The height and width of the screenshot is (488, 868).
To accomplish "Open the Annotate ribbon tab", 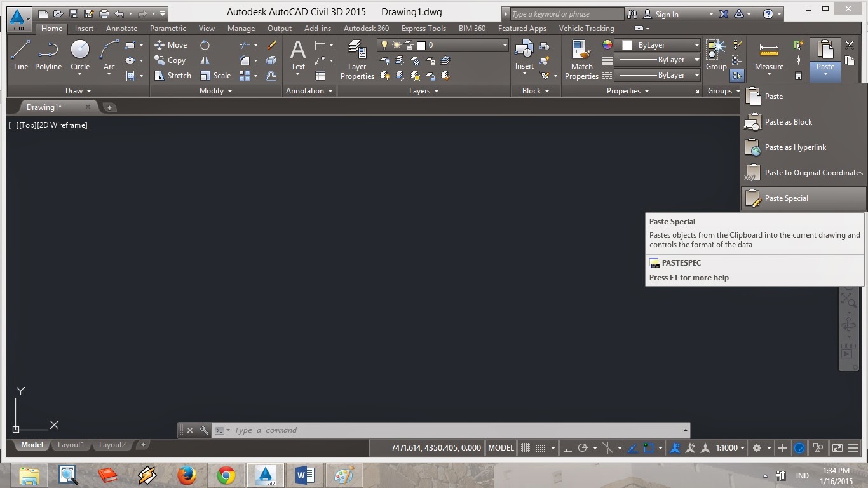I will [121, 29].
